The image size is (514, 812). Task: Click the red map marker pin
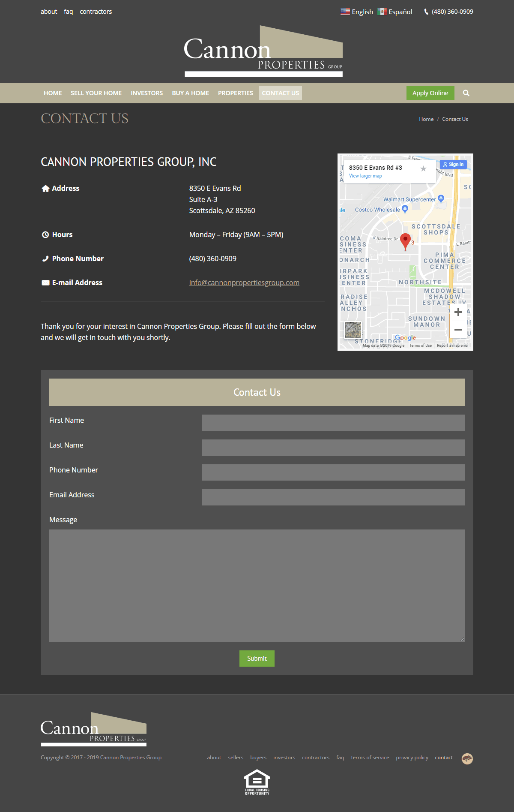point(405,241)
